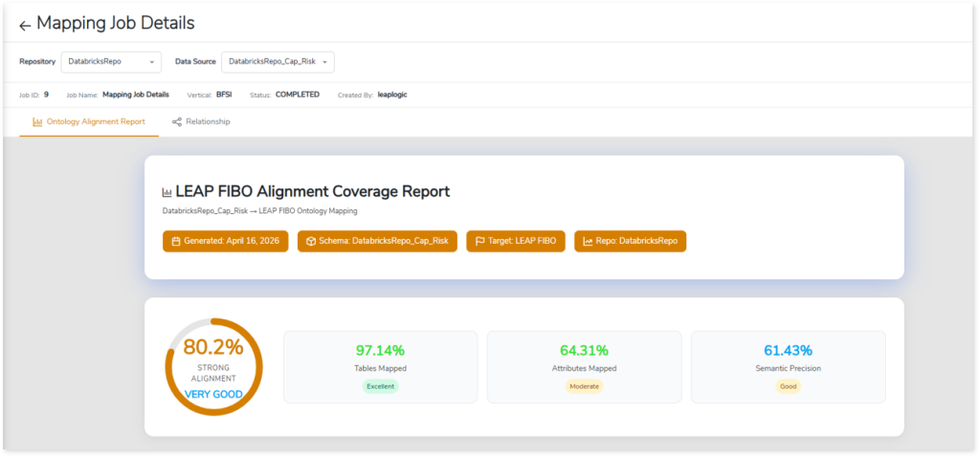980x457 pixels.
Task: Click the Generated: April 16, 2026 badge
Action: point(225,241)
